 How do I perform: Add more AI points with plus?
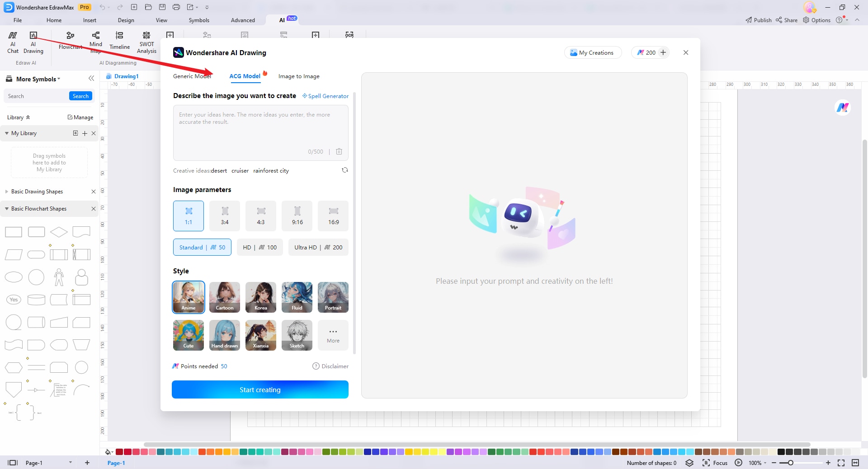663,52
